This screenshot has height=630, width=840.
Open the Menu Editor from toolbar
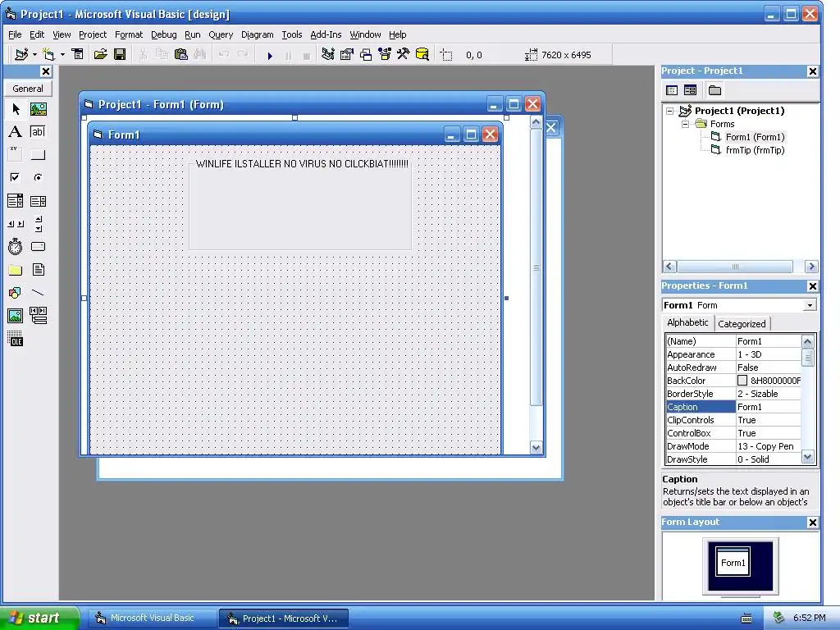(78, 55)
